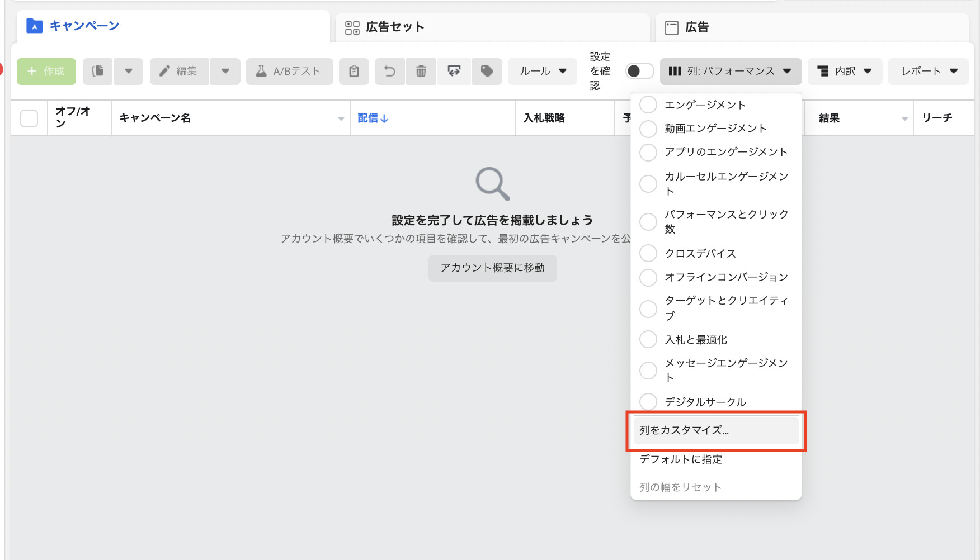Click the undo arrow icon

pos(390,71)
